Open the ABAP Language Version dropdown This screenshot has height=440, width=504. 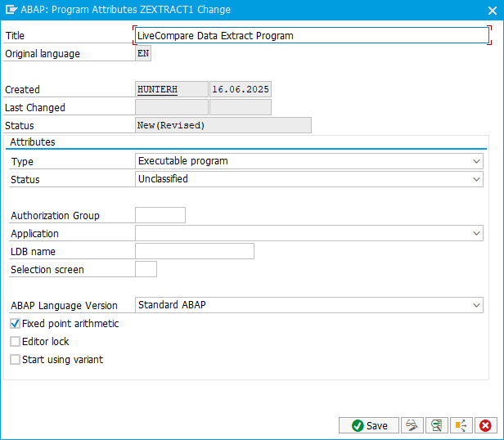click(x=476, y=305)
